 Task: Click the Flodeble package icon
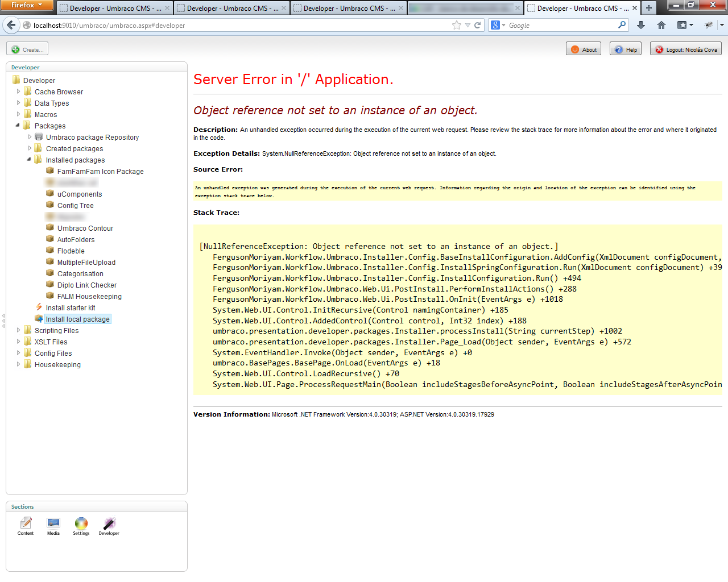coord(50,251)
